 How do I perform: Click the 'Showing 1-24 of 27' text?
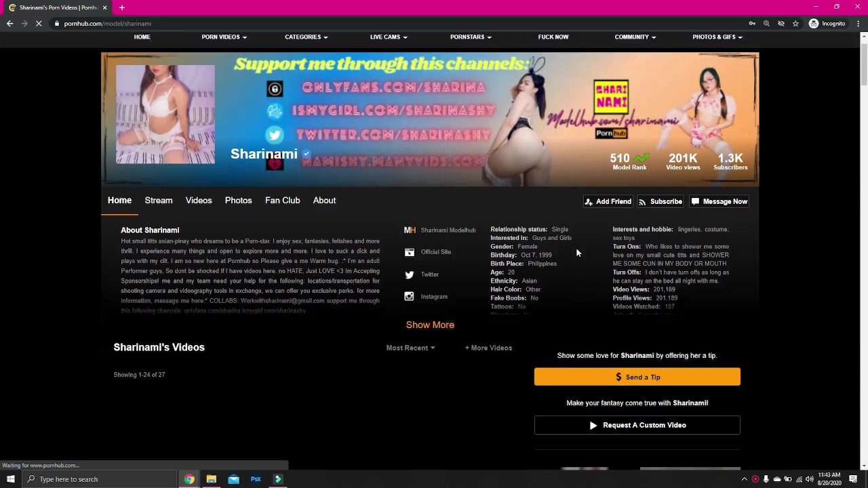tap(139, 375)
